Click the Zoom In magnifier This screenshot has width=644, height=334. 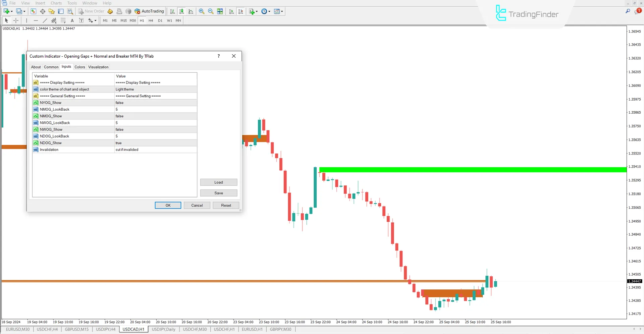pyautogui.click(x=202, y=11)
